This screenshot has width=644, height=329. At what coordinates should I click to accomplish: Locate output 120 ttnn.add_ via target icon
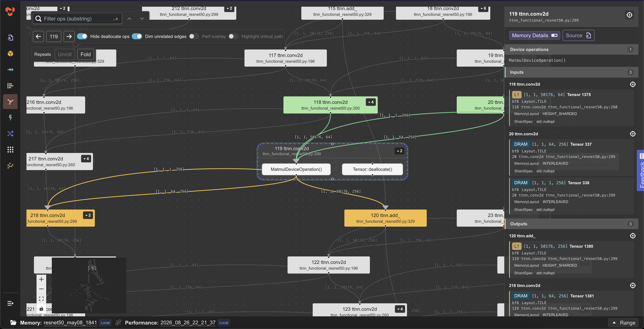[632, 236]
